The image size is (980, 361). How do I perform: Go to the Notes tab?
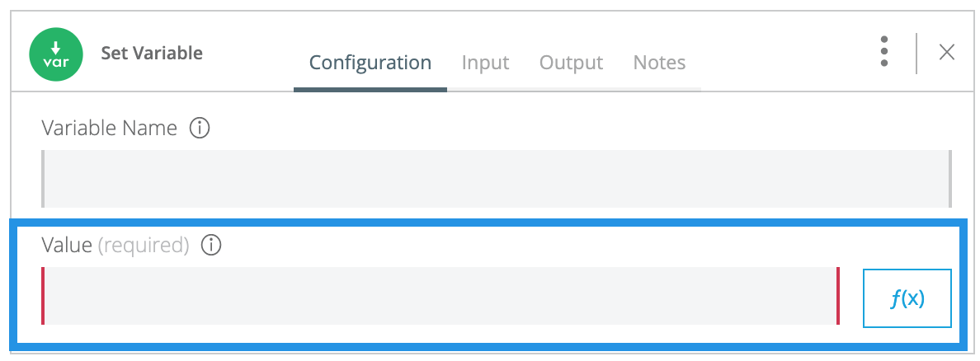pyautogui.click(x=659, y=63)
